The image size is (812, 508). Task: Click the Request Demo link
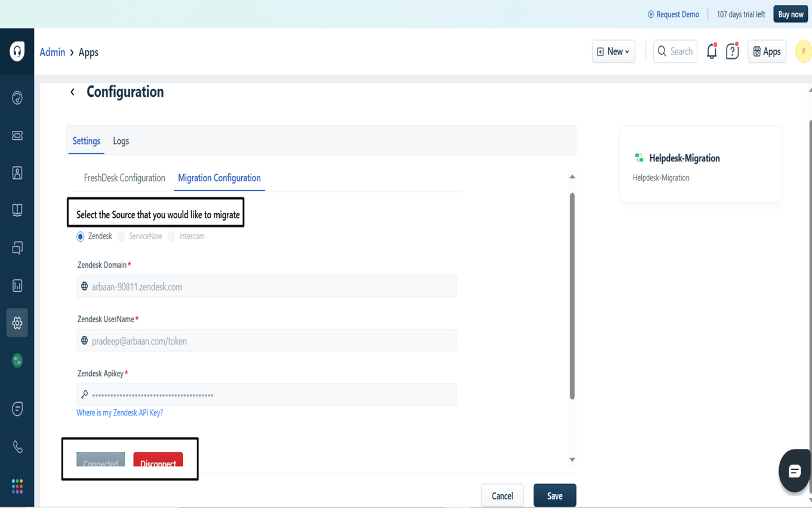673,14
